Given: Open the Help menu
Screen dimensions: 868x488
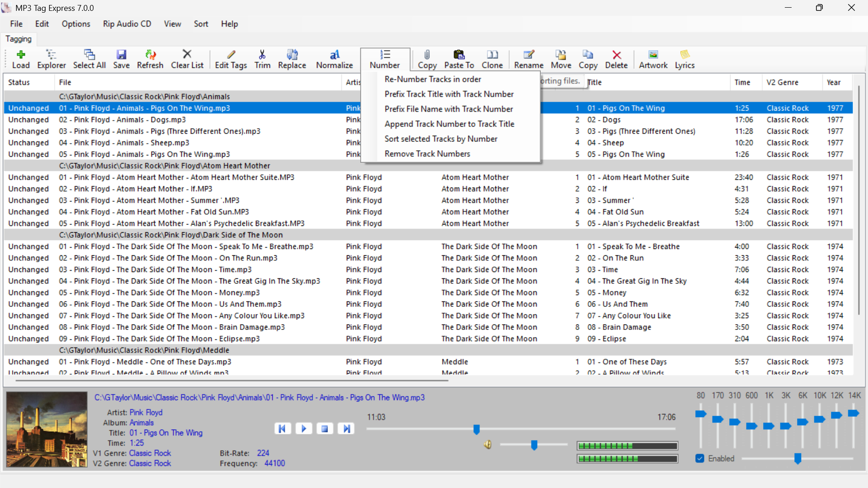Looking at the screenshot, I should tap(229, 24).
